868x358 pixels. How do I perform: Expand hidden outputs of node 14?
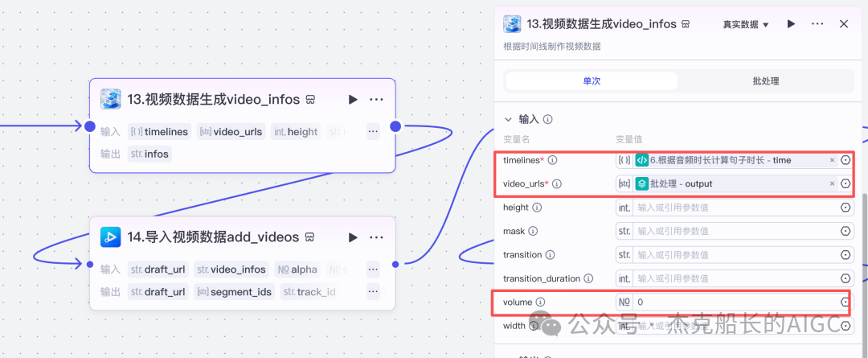(373, 291)
